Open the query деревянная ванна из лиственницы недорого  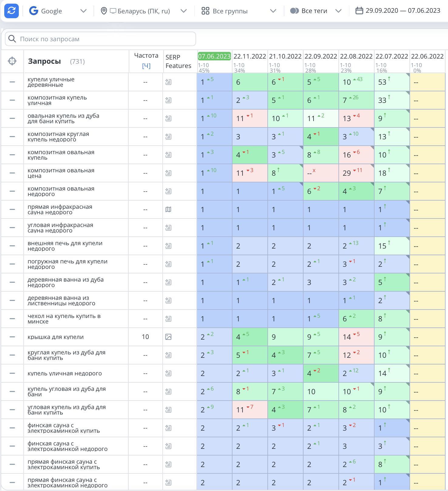61,300
